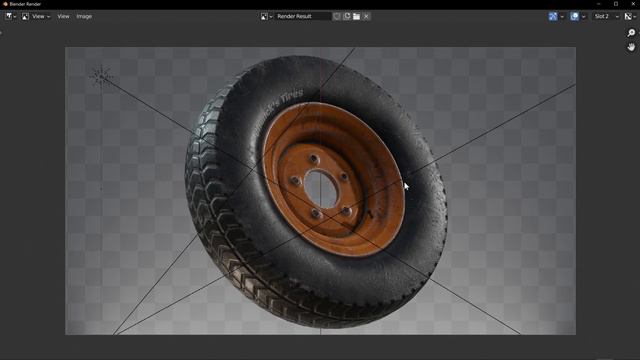Maximize the Blender Render window
This screenshot has width=640, height=360.
[616, 4]
